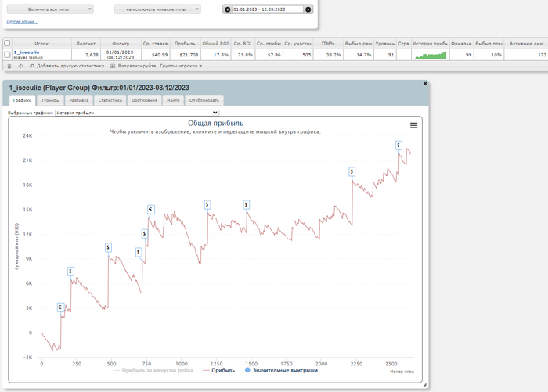Screen dimensions: 548x392
Task: Expand the Группы игроков menu
Action: (181, 66)
